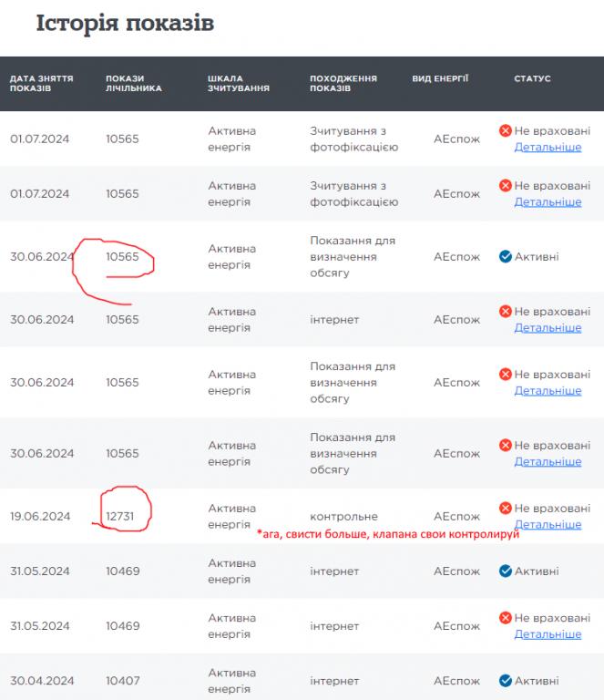Open Детальніше for 30.06.2024 інтернет reading
Image resolution: width=604 pixels, height=700 pixels.
point(548,328)
